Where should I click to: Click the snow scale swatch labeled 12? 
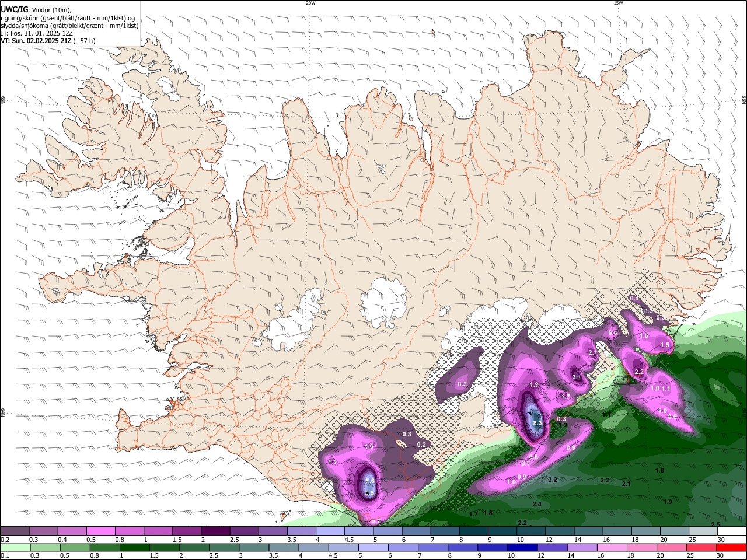point(559,531)
